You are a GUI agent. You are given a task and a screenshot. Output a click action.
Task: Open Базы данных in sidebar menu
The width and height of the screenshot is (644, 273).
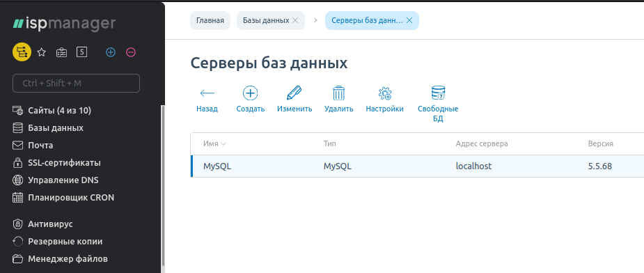(56, 128)
